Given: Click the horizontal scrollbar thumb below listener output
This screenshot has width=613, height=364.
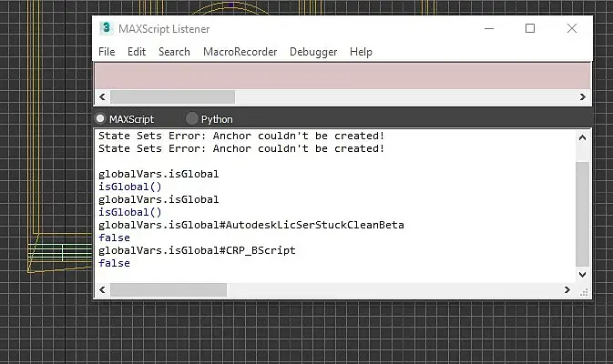Looking at the screenshot, I should coord(169,289).
